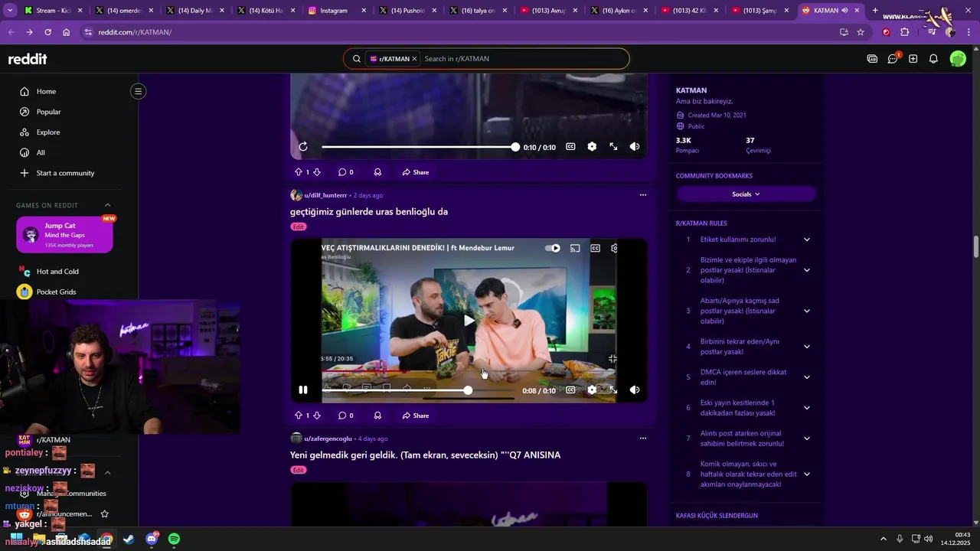Screen dimensions: 980x551
Task: Expand rule Eski yayın kesitlerinde 1 dakikadan
Action: (806, 408)
